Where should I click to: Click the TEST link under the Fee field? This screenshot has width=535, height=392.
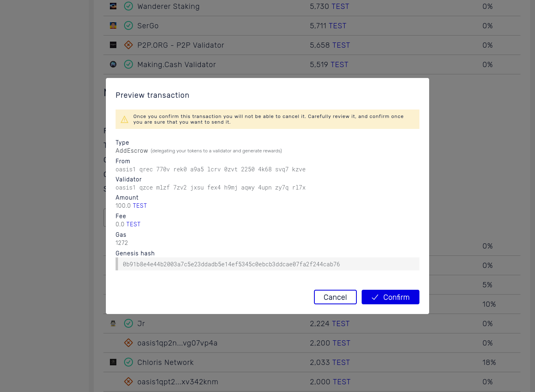click(x=133, y=224)
